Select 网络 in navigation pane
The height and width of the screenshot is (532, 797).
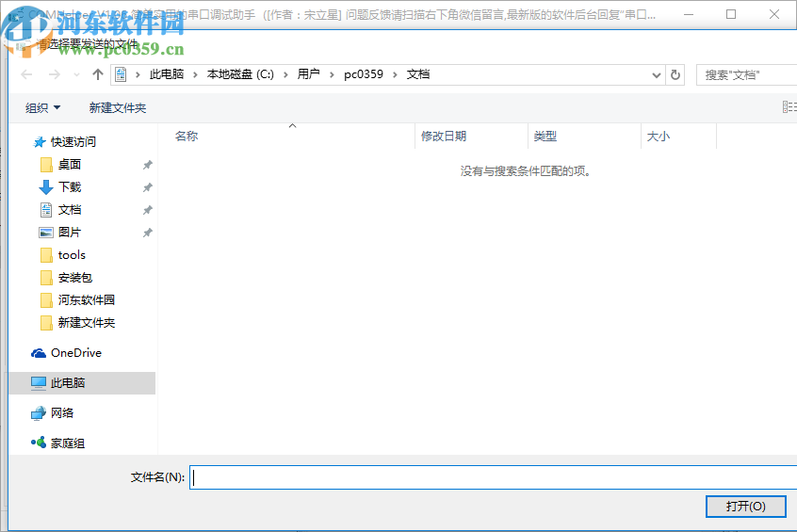tap(62, 413)
